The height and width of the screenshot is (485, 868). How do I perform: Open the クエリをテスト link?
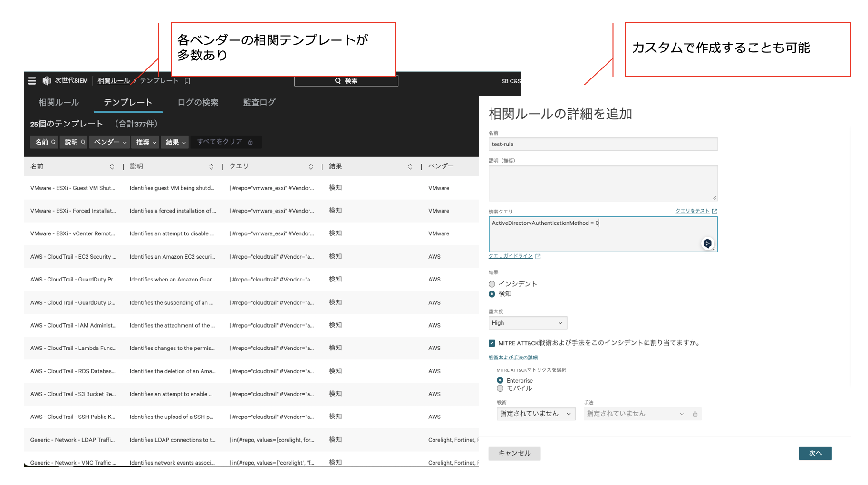pos(693,211)
